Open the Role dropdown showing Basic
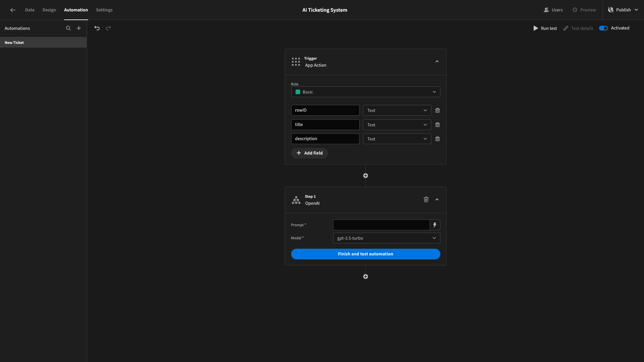The width and height of the screenshot is (644, 362). point(366,92)
